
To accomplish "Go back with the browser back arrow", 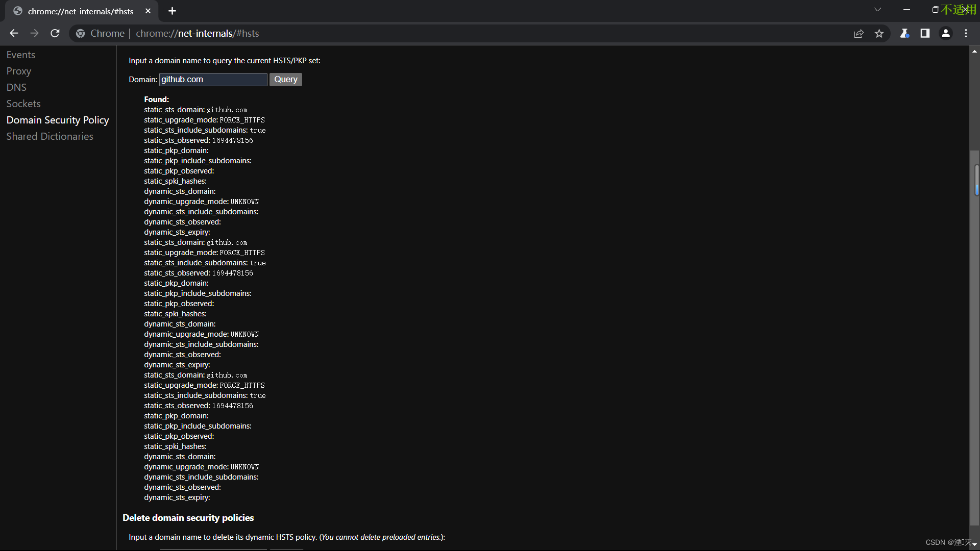I will tap(14, 33).
